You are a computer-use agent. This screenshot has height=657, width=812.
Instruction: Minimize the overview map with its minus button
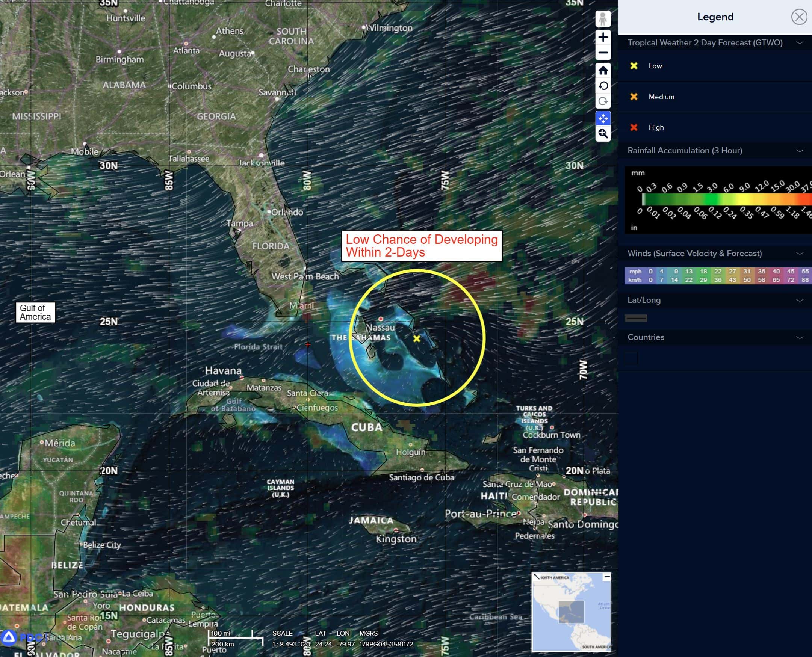pyautogui.click(x=607, y=577)
